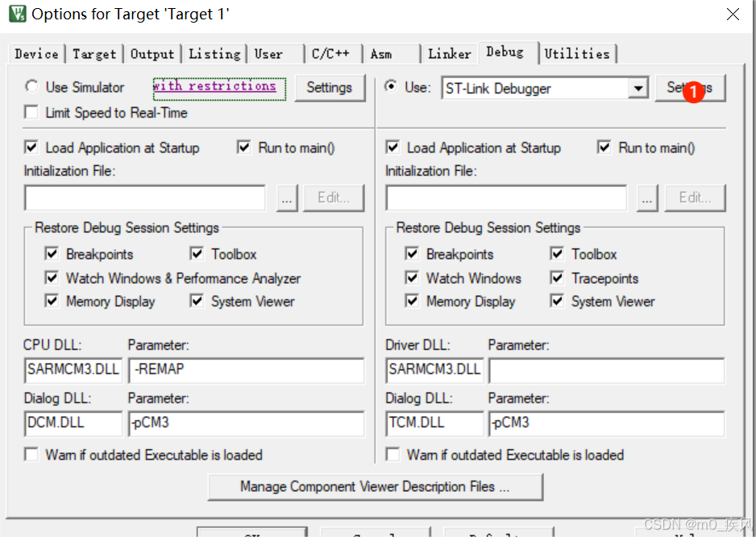Image resolution: width=756 pixels, height=537 pixels.
Task: Select the Use Simulator radio button
Action: pos(31,86)
